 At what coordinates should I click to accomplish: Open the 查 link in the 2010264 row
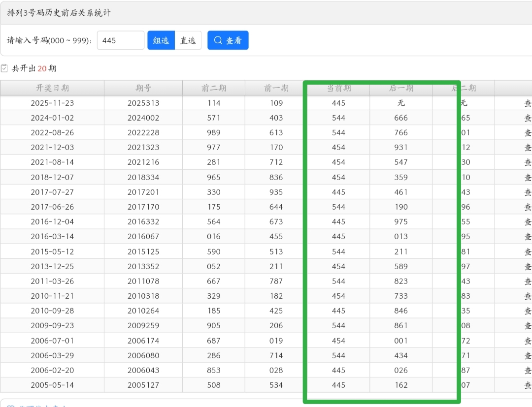528,311
